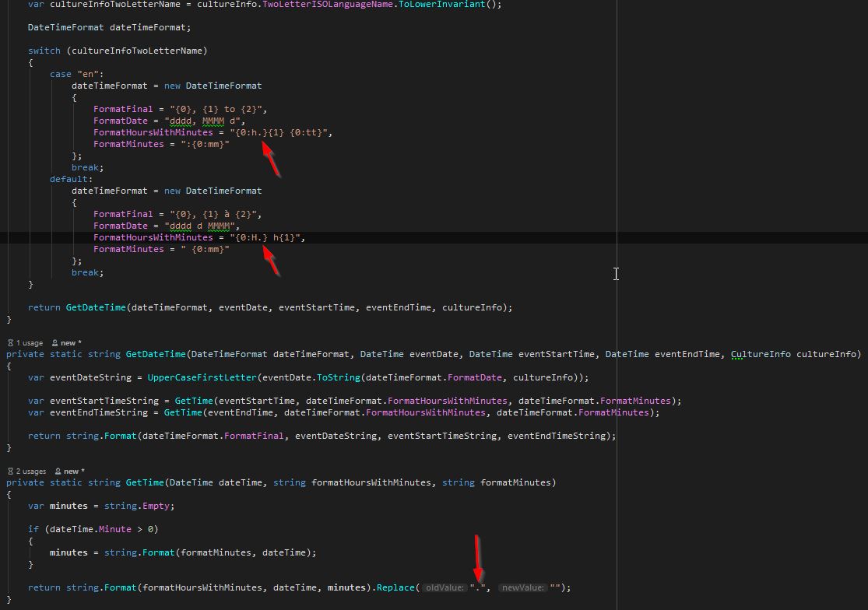Click the 'switch' keyword
This screenshot has height=610, width=868.
44,51
